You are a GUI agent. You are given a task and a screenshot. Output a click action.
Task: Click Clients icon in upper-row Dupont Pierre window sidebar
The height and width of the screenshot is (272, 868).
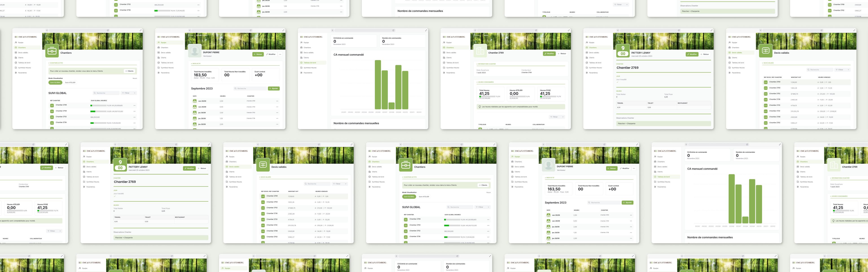point(159,58)
